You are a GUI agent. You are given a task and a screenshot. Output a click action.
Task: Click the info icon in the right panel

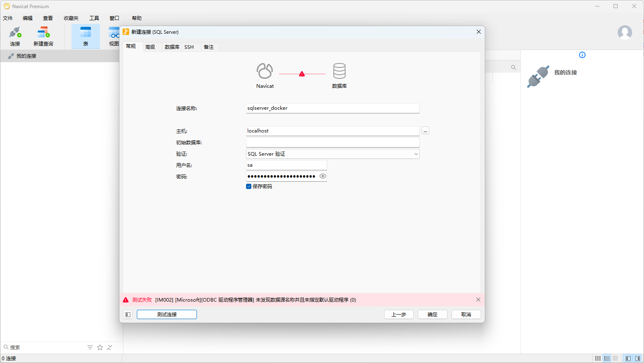point(582,55)
